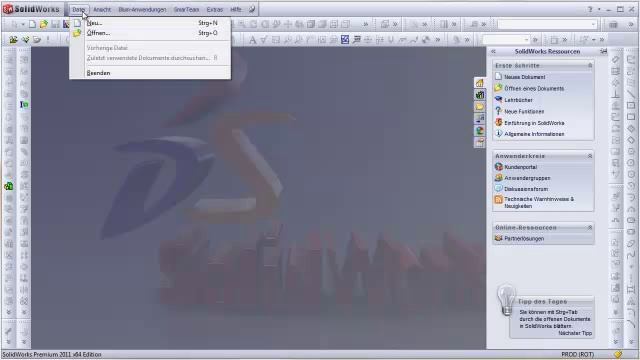
Task: Click the blue highlighted grid toolbar icon
Action: pyautogui.click(x=345, y=40)
